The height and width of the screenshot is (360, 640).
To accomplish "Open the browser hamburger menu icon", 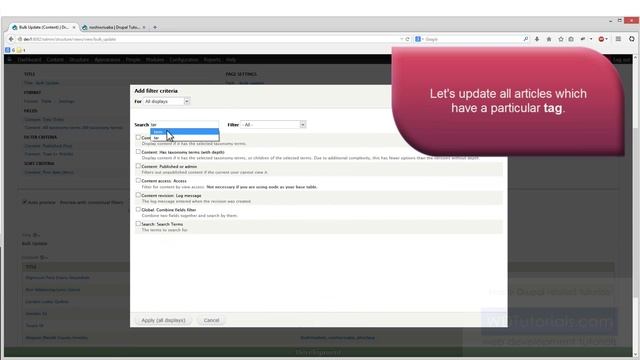I will [x=618, y=39].
